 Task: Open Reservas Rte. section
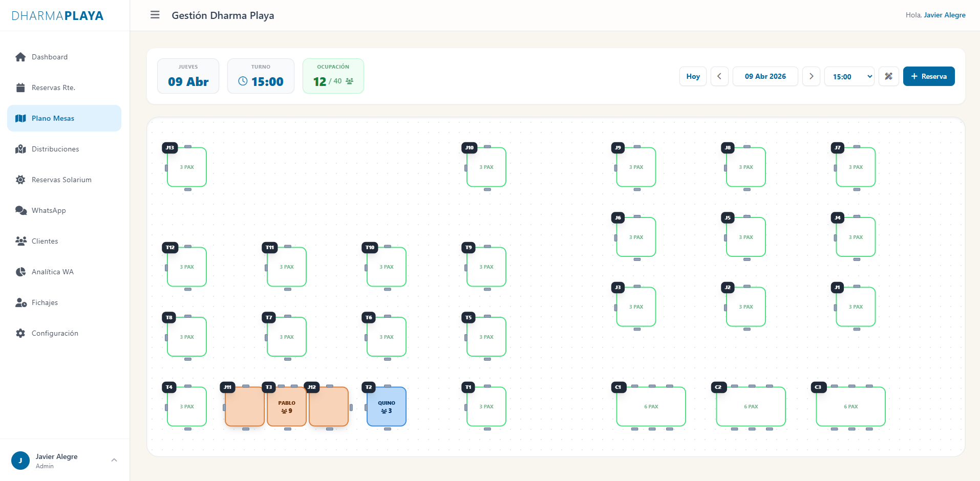click(64, 88)
